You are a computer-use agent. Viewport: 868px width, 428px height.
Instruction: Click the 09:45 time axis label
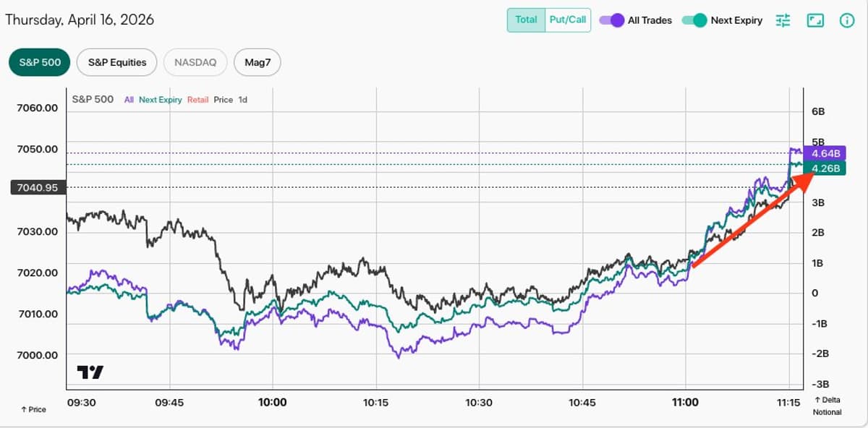point(169,402)
